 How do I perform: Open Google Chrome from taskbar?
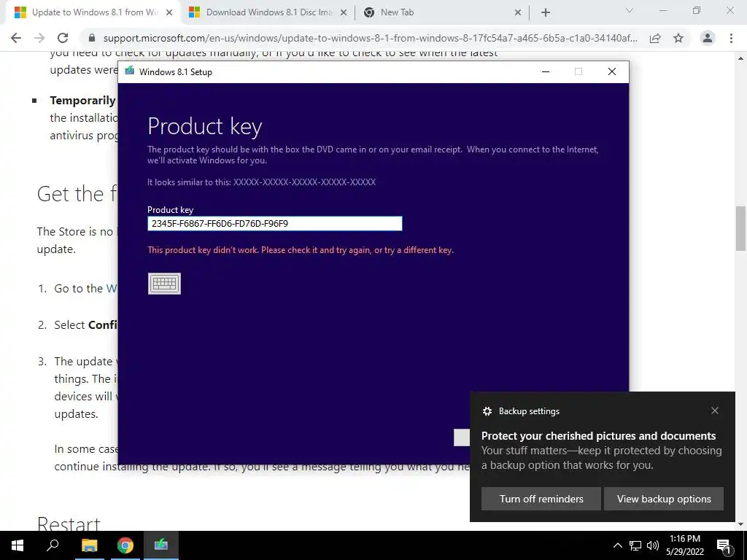[x=125, y=545]
